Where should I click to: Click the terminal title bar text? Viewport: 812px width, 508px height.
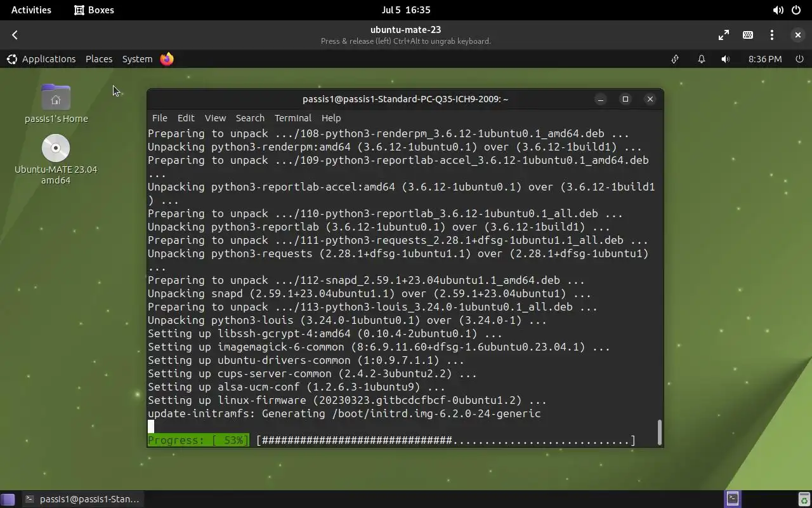[x=405, y=98]
